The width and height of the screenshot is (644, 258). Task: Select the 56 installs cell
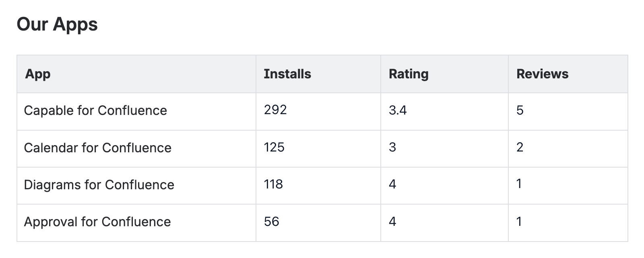tap(272, 221)
